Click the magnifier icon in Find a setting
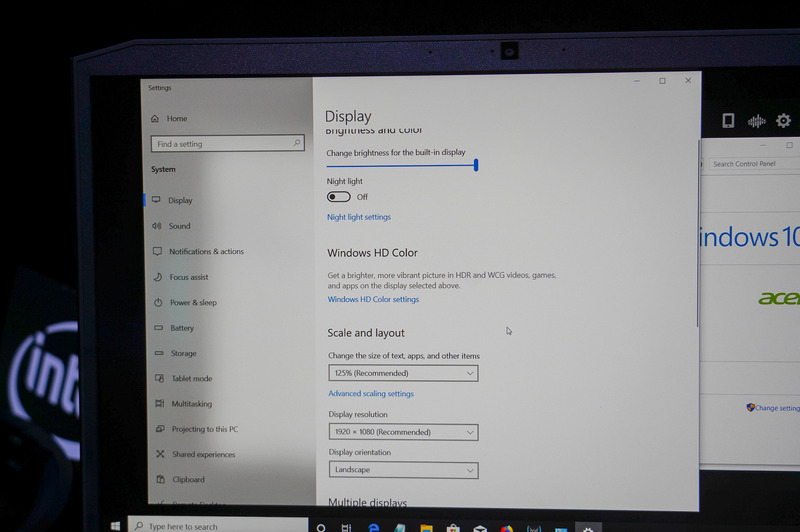This screenshot has width=800, height=532. pos(297,143)
